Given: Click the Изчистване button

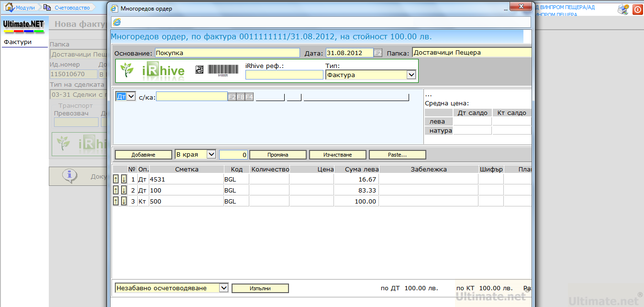Looking at the screenshot, I should pos(338,155).
